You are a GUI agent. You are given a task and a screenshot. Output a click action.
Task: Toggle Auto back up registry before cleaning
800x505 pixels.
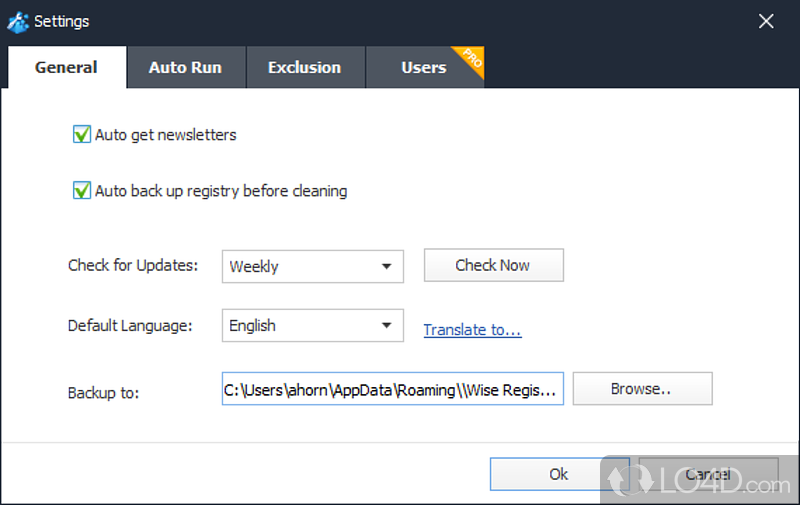[x=82, y=190]
